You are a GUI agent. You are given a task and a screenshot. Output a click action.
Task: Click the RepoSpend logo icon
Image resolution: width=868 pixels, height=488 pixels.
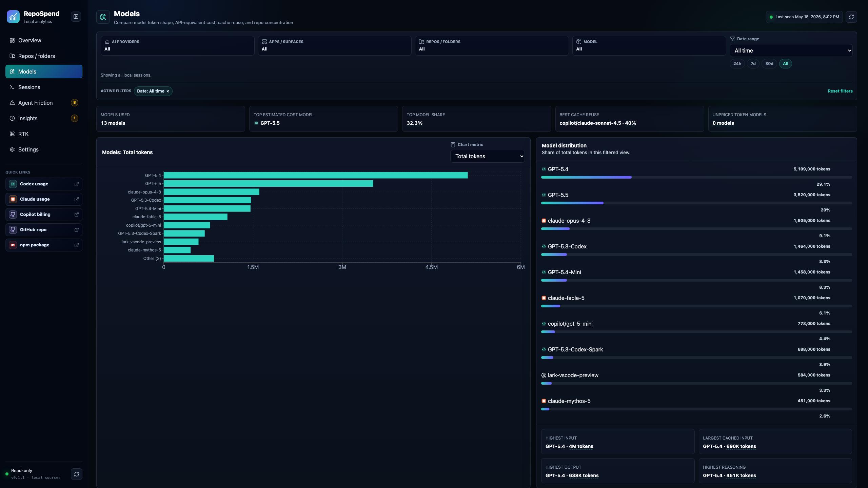pos(13,17)
